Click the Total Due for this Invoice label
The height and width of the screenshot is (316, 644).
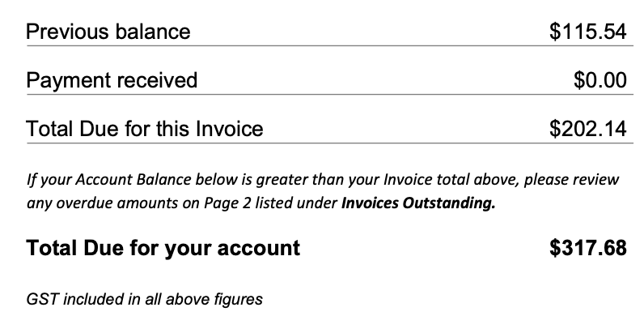145,129
